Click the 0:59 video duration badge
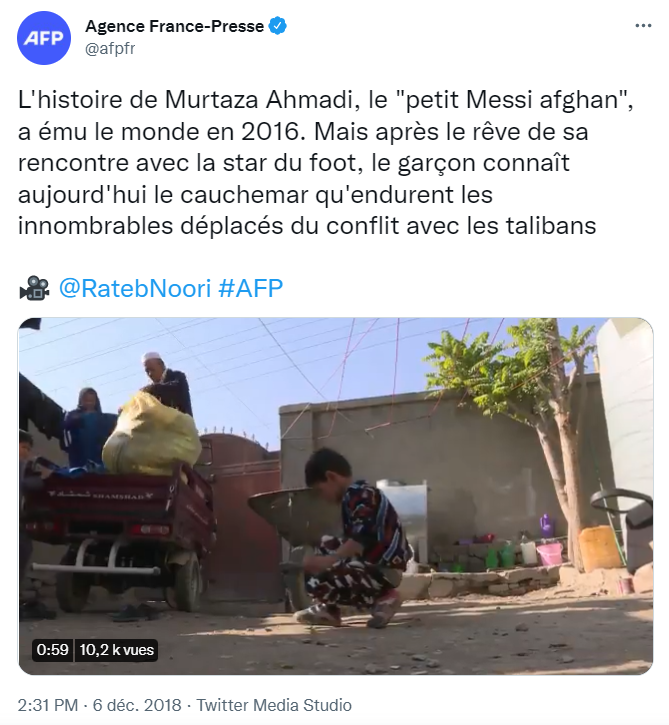Screen dimensions: 669x725 52,650
